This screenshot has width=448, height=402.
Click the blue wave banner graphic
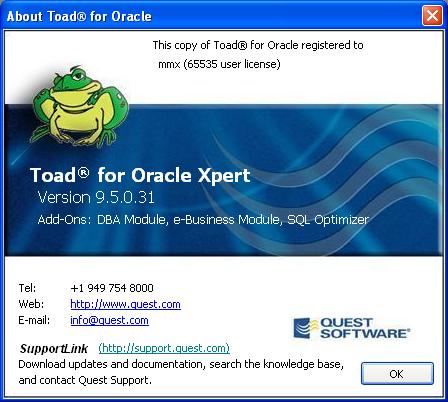224,180
